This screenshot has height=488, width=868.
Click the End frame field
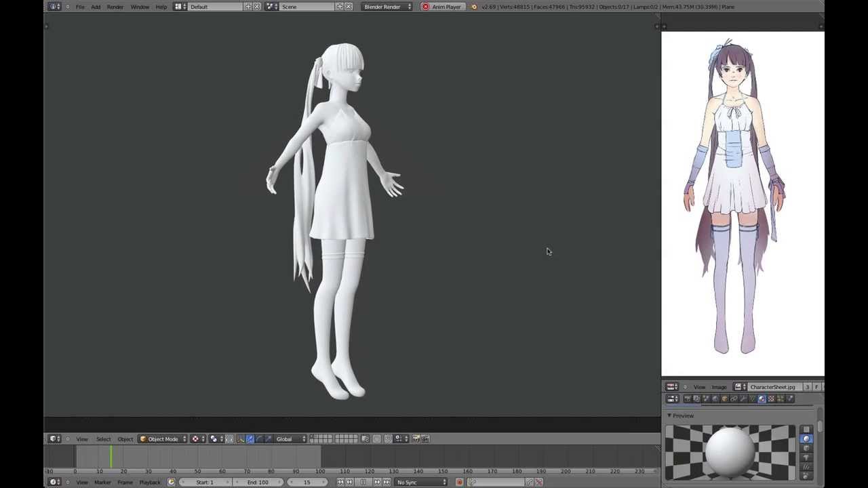258,482
